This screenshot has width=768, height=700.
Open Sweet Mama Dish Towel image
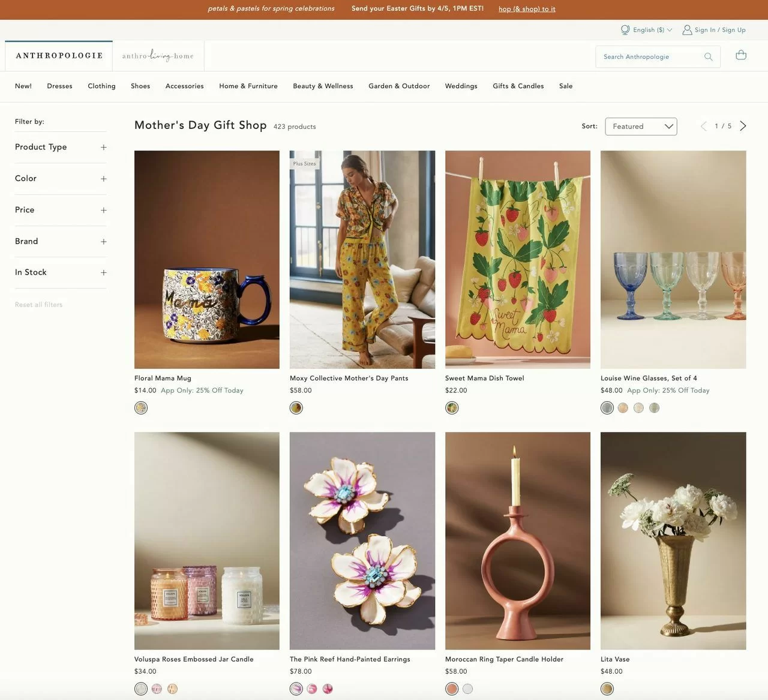tap(518, 259)
